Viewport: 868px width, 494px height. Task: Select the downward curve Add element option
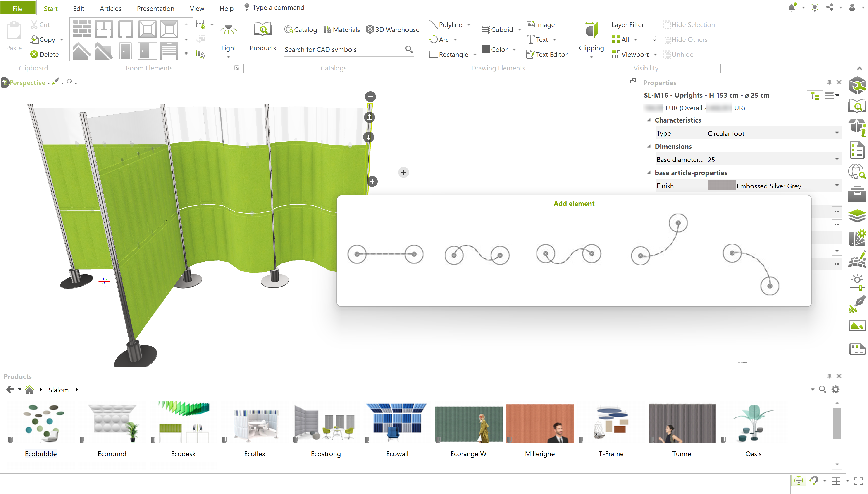point(751,269)
